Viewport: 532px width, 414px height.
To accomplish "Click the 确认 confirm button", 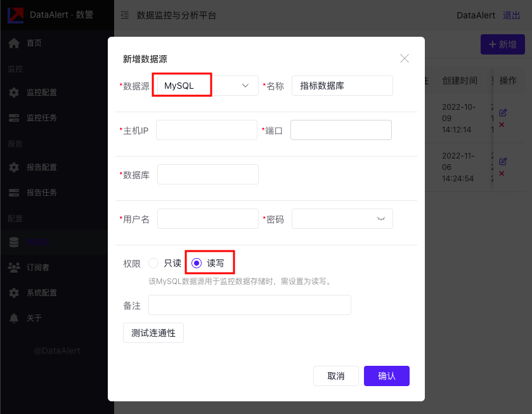I will click(386, 375).
